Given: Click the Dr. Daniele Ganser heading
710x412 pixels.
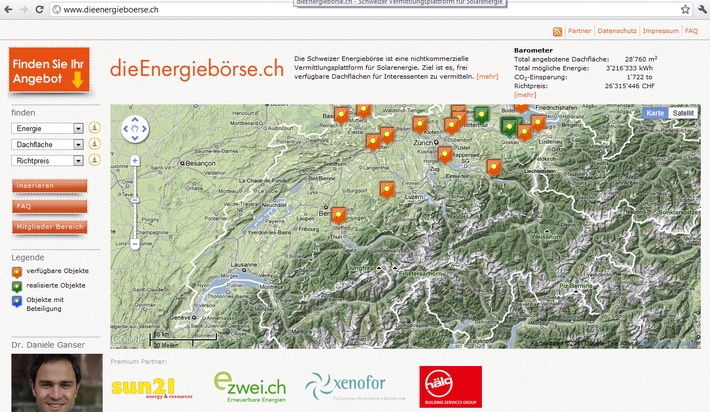Looking at the screenshot, I should pyautogui.click(x=48, y=345).
